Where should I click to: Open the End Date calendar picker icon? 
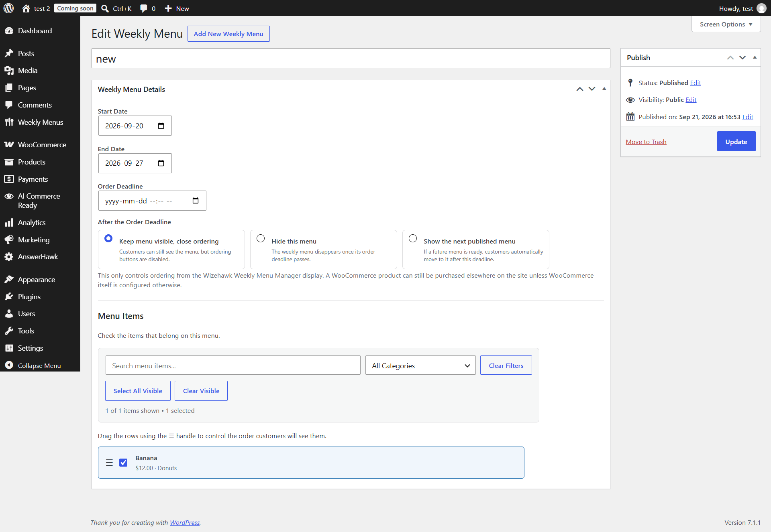161,163
